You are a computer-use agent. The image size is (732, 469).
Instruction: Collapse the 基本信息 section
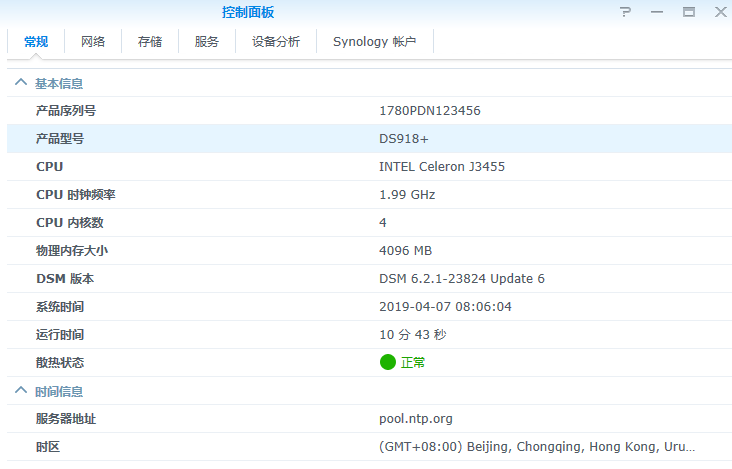coord(20,83)
